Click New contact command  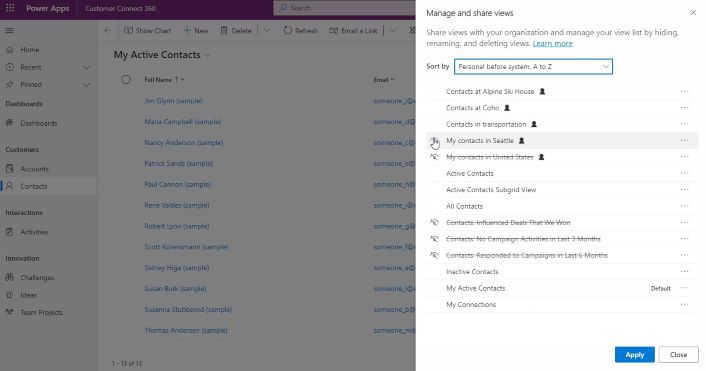(x=196, y=31)
